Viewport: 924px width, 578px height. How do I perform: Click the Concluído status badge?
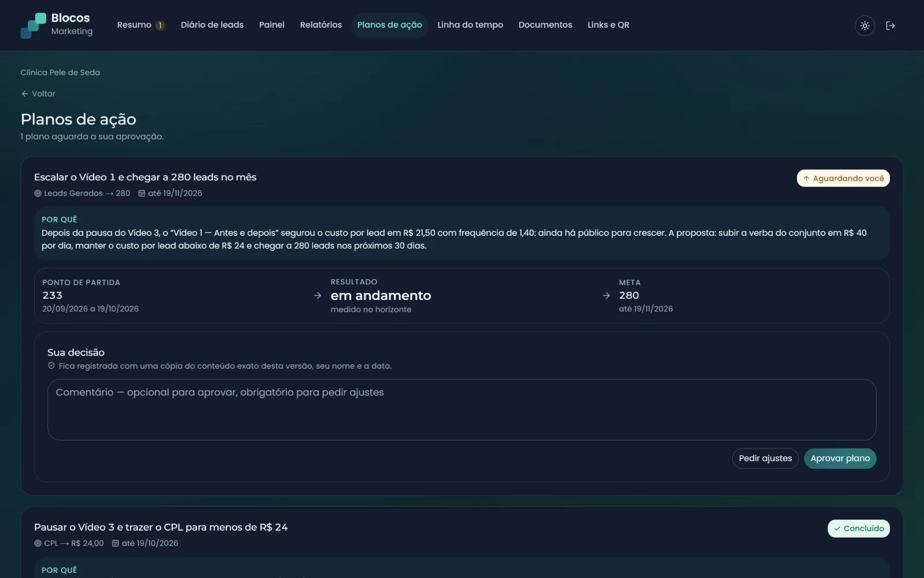[859, 528]
